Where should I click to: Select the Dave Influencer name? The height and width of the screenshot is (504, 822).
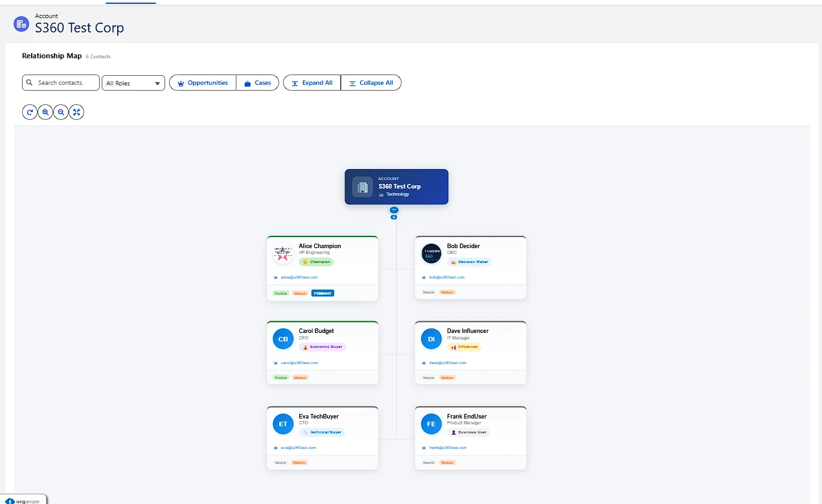point(468,331)
